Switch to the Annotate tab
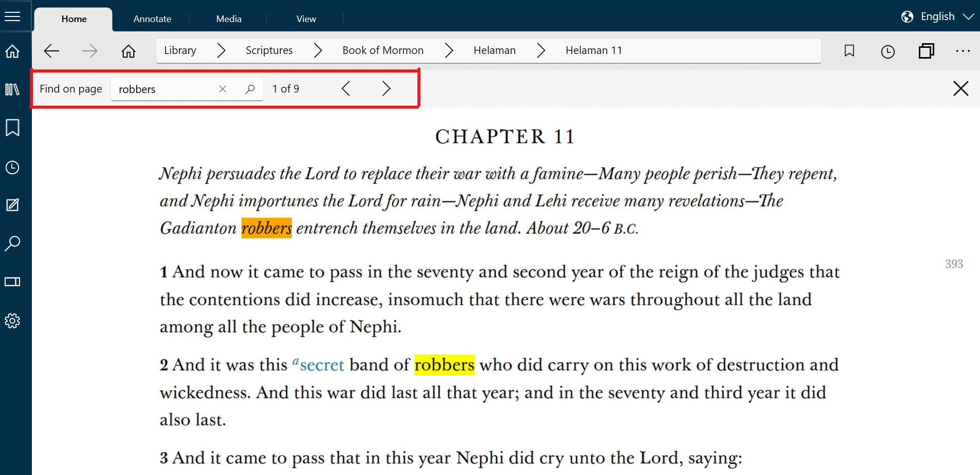The width and height of the screenshot is (980, 475). (x=152, y=19)
